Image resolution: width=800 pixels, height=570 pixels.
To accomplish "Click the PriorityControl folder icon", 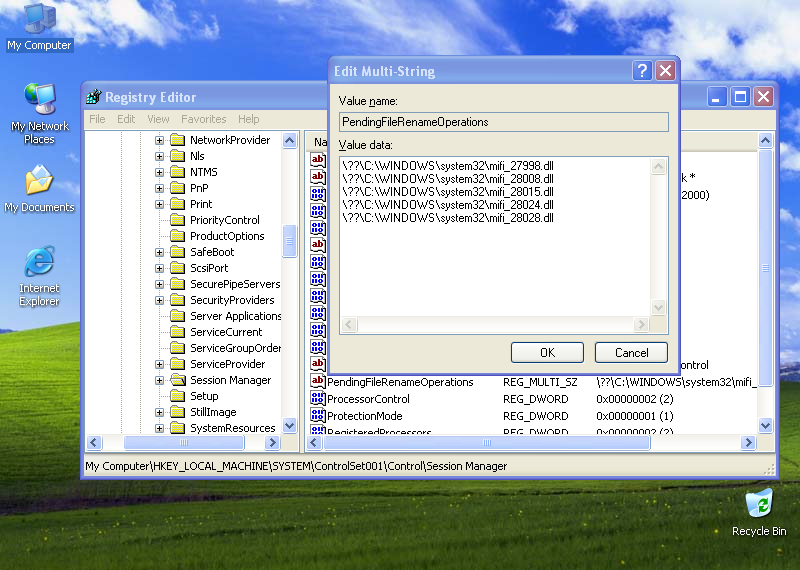I will [177, 220].
